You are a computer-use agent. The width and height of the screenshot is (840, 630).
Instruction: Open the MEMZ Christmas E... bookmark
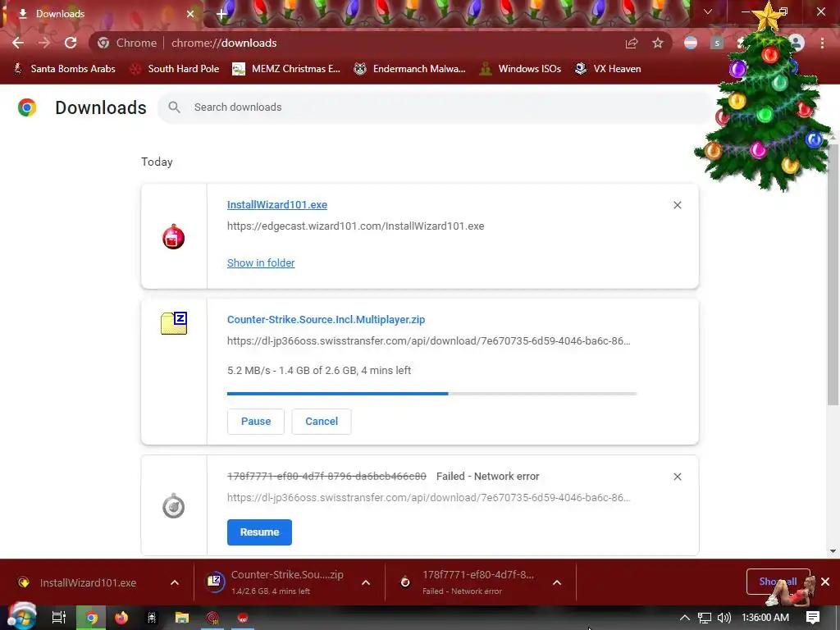[x=286, y=69]
